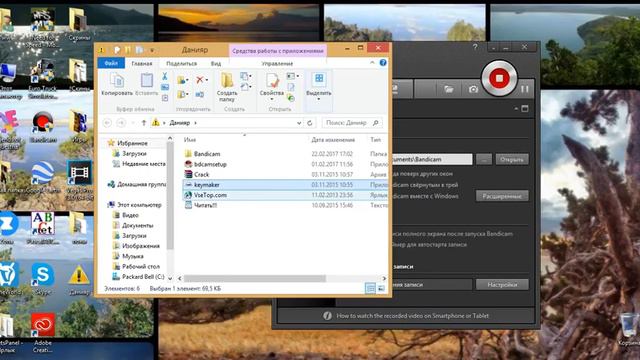This screenshot has width=640, height=360.
Task: Click the up arrow navigation icon
Action: pyautogui.click(x=144, y=122)
